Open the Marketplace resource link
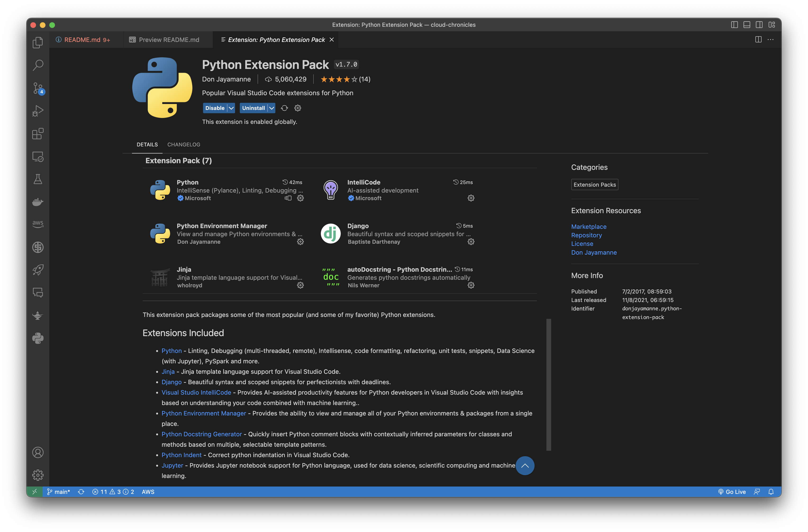This screenshot has width=808, height=532. coord(589,226)
